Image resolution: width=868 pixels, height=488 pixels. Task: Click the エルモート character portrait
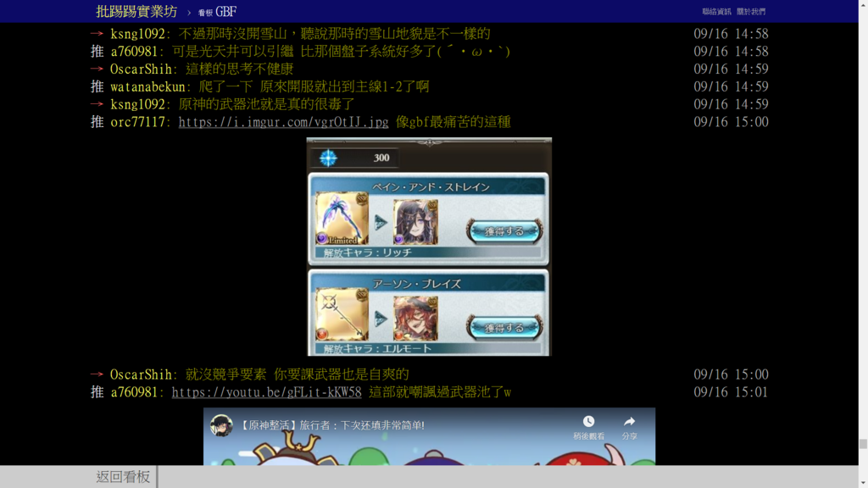point(415,319)
